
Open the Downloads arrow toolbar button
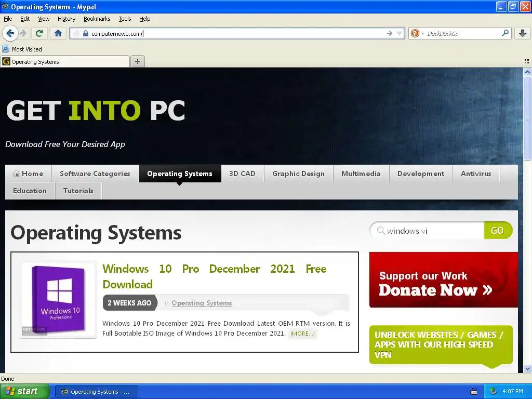pos(523,33)
